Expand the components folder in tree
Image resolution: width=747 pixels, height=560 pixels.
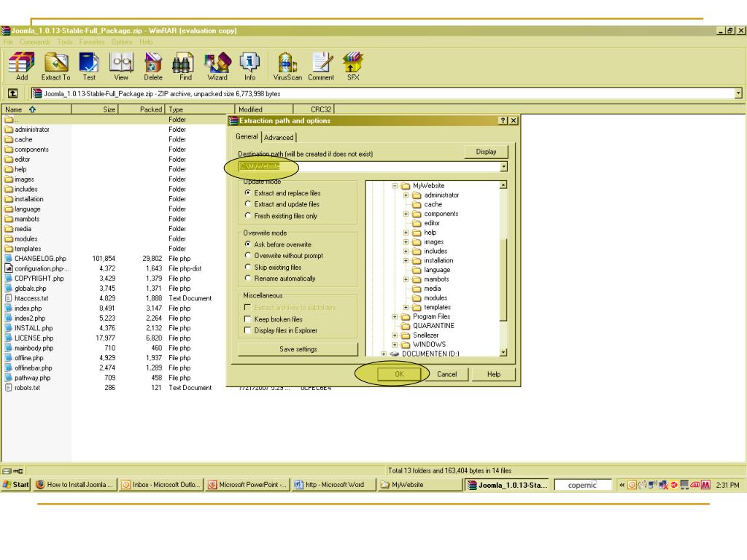coord(406,214)
